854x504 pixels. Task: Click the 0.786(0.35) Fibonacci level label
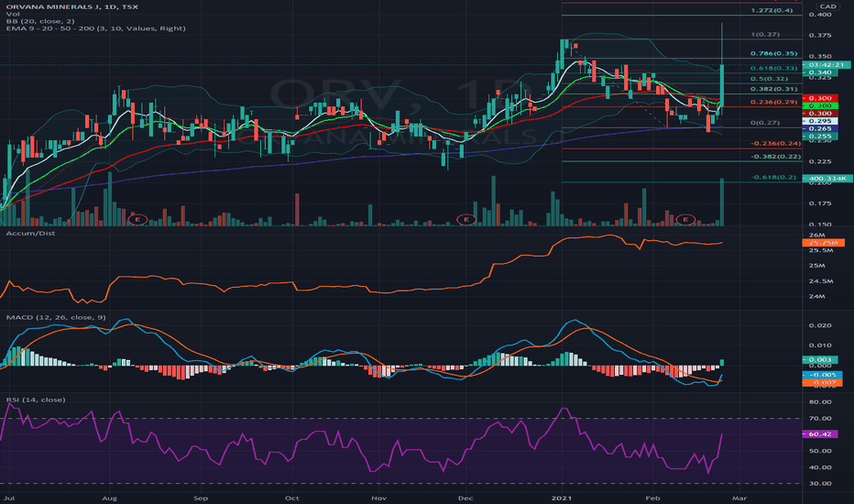(x=774, y=53)
